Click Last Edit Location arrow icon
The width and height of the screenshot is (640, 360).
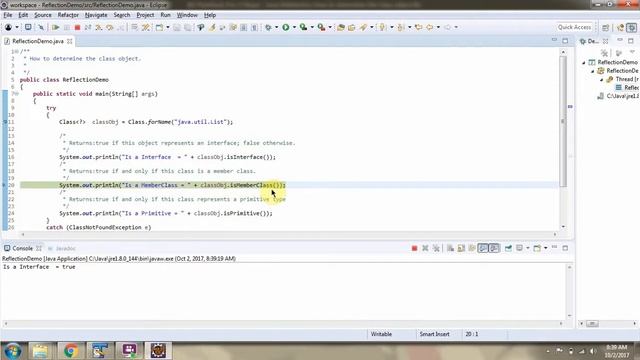tap(418, 27)
